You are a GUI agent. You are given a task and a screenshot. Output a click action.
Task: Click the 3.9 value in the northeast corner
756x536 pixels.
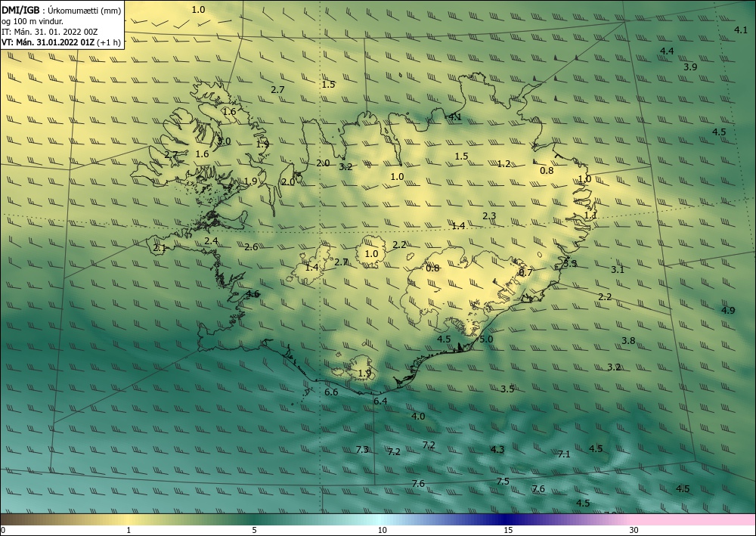pyautogui.click(x=690, y=67)
